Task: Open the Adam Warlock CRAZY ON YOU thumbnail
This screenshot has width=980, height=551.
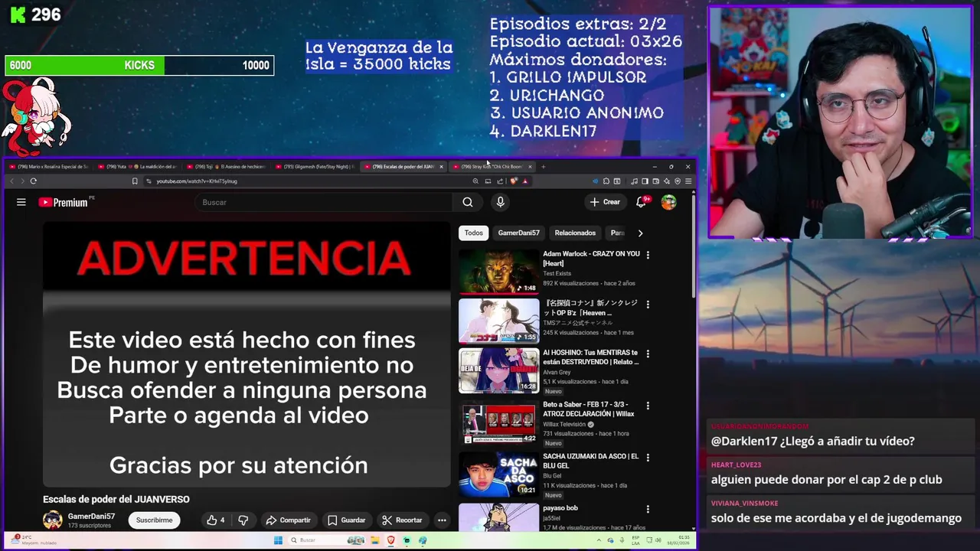Action: point(498,271)
